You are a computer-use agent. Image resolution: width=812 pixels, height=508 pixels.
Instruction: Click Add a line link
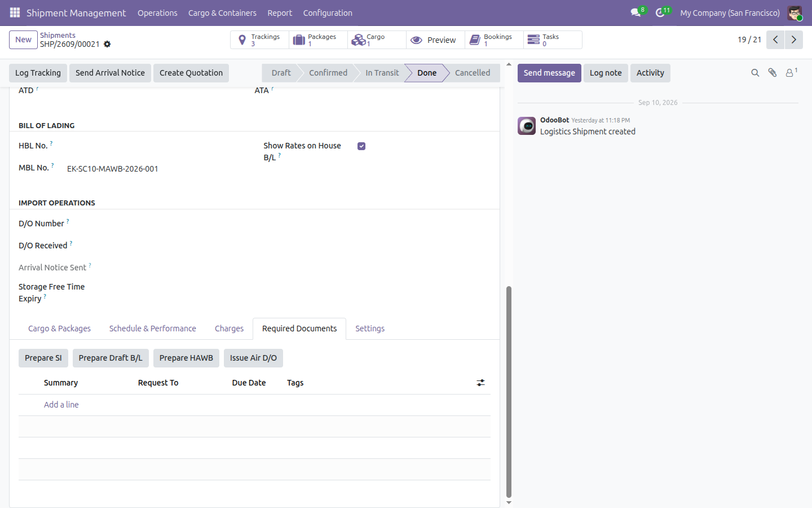61,405
